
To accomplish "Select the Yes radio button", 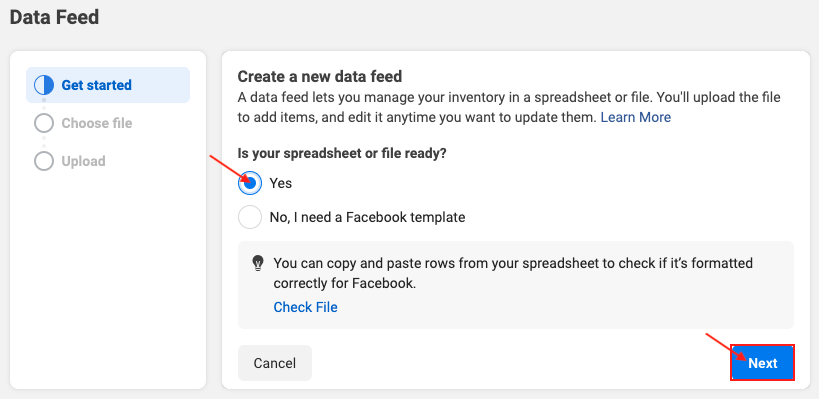I will click(x=250, y=183).
